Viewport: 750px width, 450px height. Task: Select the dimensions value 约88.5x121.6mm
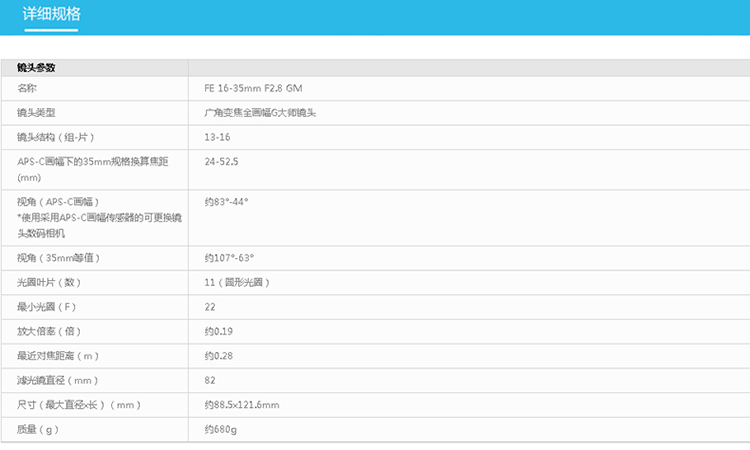241,405
